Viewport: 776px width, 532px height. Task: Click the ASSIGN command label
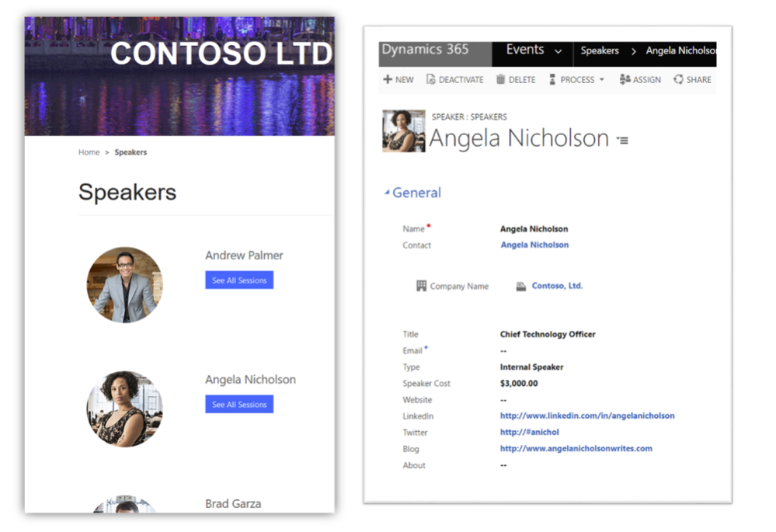[646, 80]
